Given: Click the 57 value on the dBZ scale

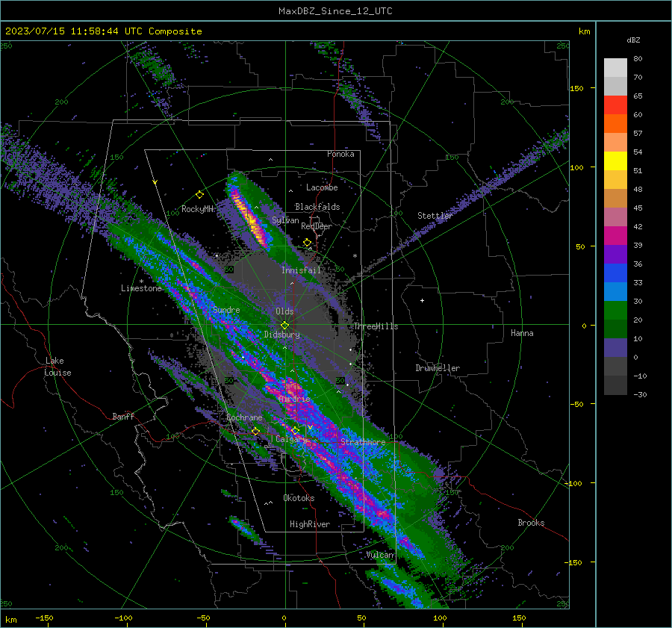Looking at the screenshot, I should (638, 134).
